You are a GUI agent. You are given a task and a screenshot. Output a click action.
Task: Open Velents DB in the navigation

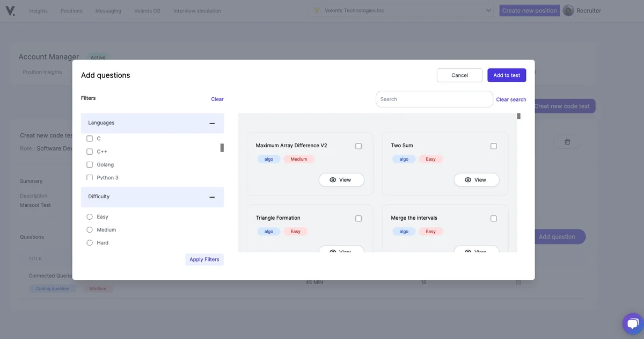(148, 11)
